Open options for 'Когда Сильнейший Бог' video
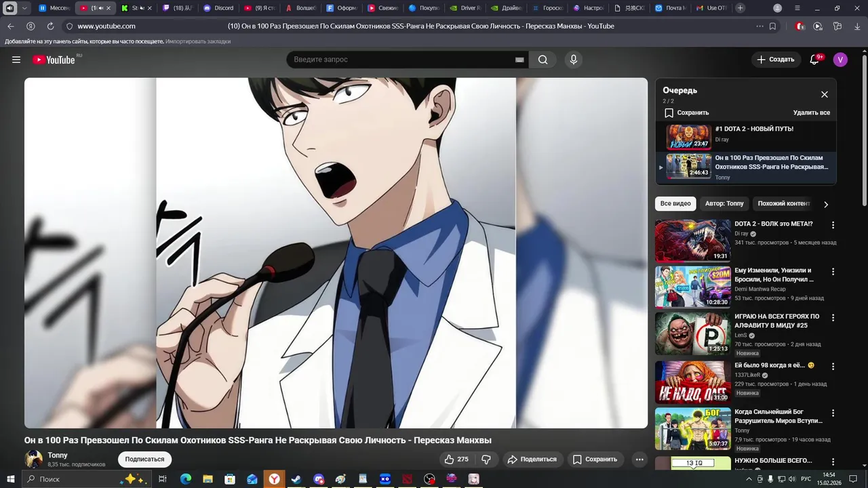 click(x=833, y=413)
